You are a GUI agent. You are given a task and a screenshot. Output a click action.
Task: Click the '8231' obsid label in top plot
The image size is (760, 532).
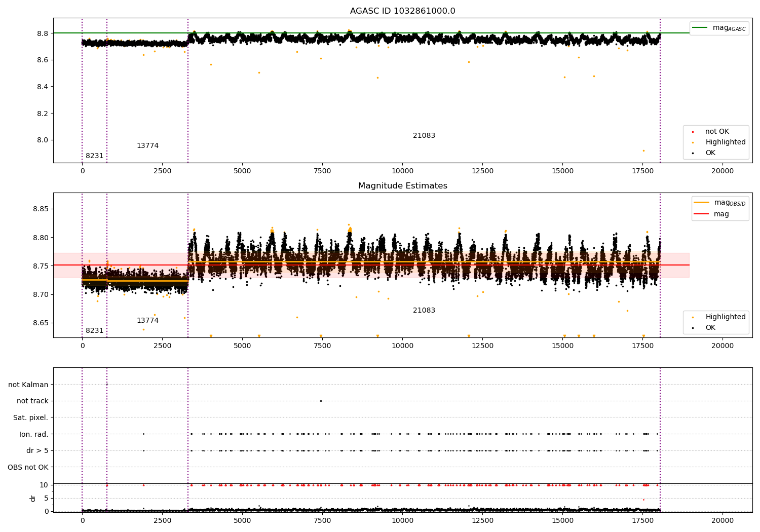94,156
